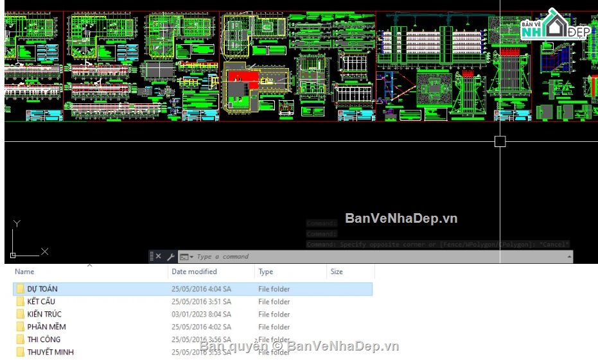
Task: Sort files by Date modified column
Action: (x=194, y=272)
